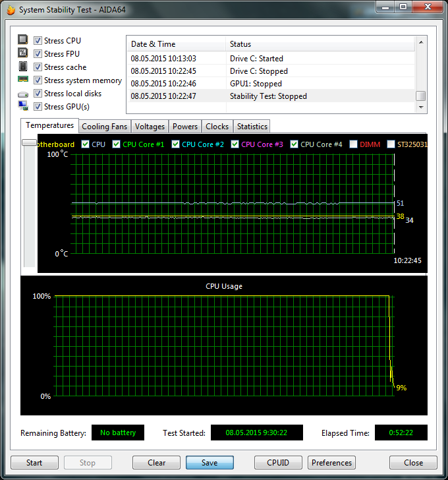Click the log scrollbar thumb
Screen dimensions: 448x480
coord(421,96)
